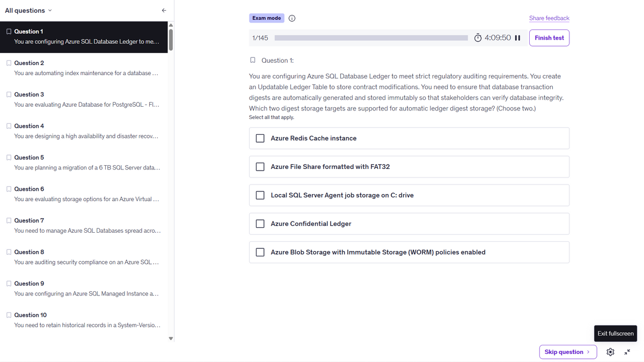Click the 4:09:50 remaining time
This screenshot has height=362, width=644.
click(497, 38)
